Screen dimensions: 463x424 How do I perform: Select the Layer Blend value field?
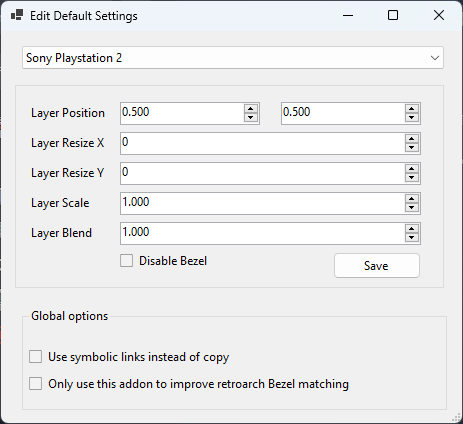pyautogui.click(x=263, y=233)
